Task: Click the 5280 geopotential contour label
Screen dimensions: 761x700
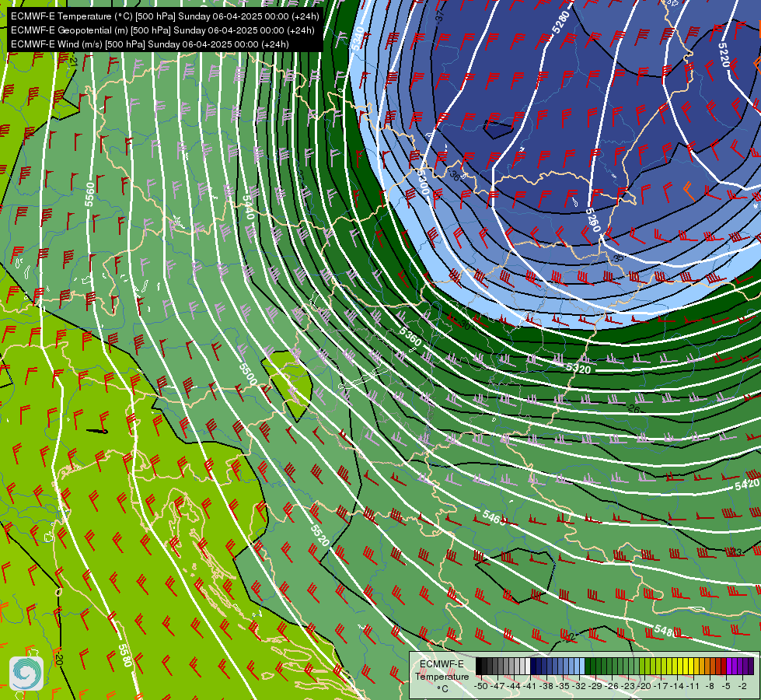Action: click(x=560, y=21)
